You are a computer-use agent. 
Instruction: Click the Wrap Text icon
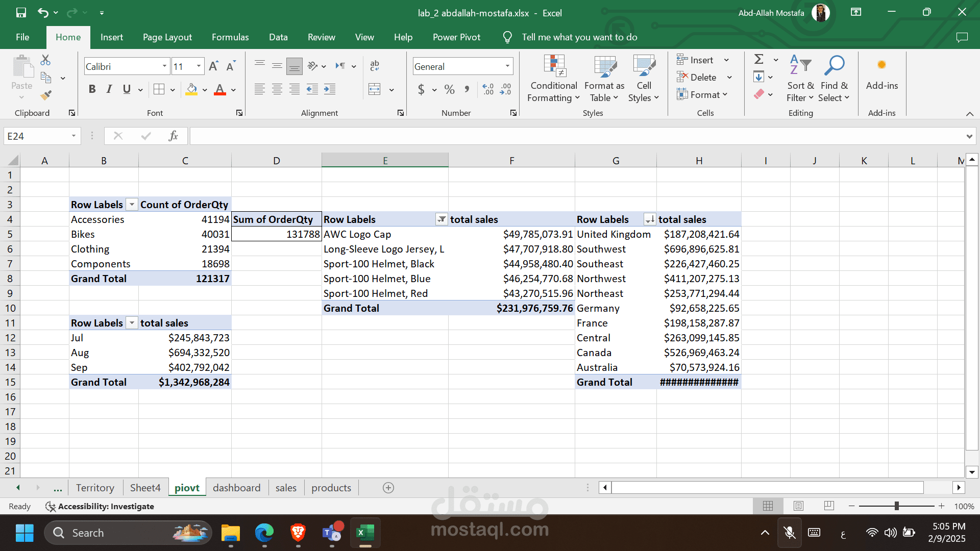375,66
